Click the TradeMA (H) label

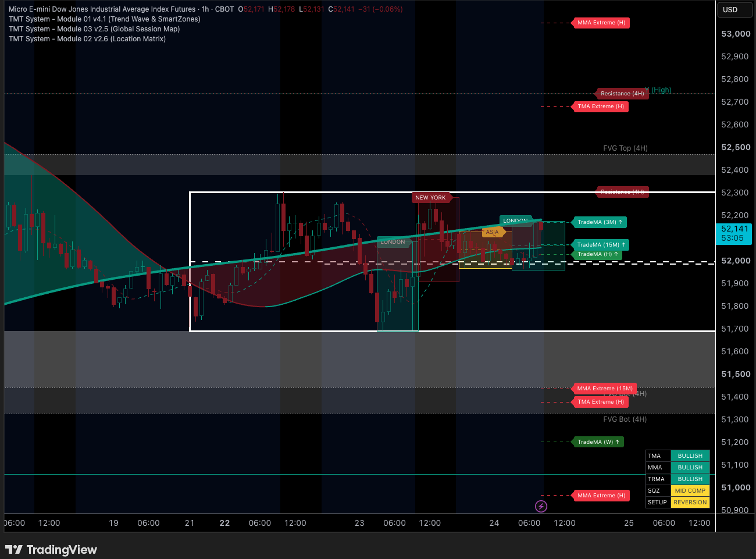tap(597, 254)
